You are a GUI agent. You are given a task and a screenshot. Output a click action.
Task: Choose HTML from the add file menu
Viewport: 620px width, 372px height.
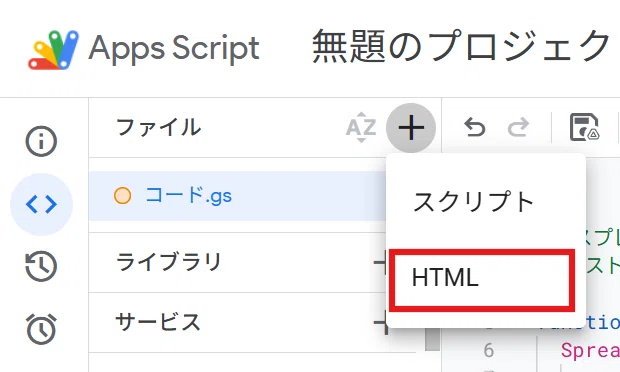click(x=482, y=280)
